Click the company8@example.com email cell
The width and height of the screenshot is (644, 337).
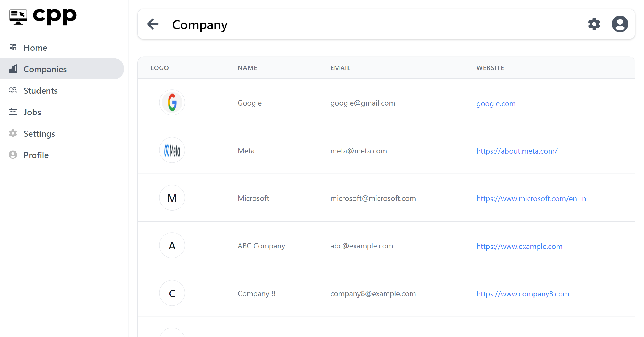[x=373, y=294]
